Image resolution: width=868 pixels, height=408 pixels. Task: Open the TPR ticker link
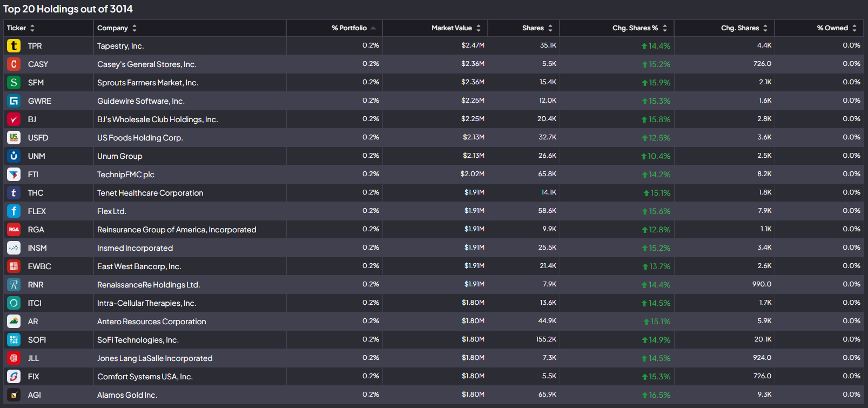click(x=35, y=46)
